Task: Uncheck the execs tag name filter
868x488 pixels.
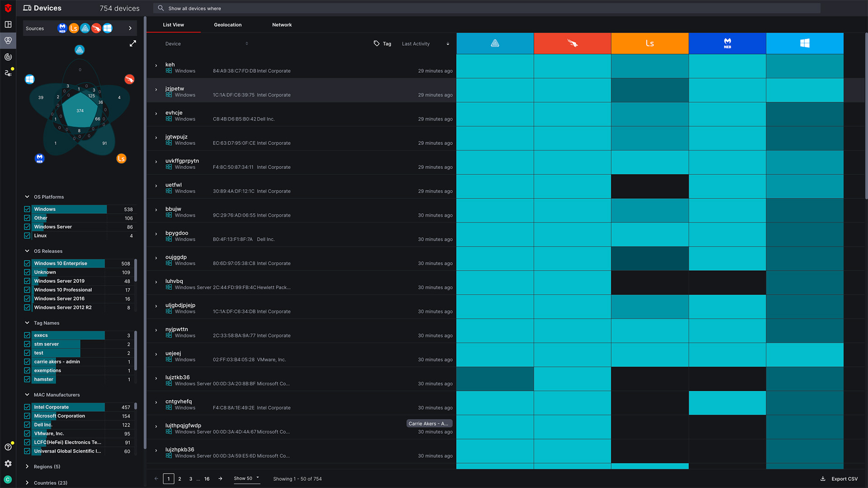Action: pyautogui.click(x=27, y=335)
